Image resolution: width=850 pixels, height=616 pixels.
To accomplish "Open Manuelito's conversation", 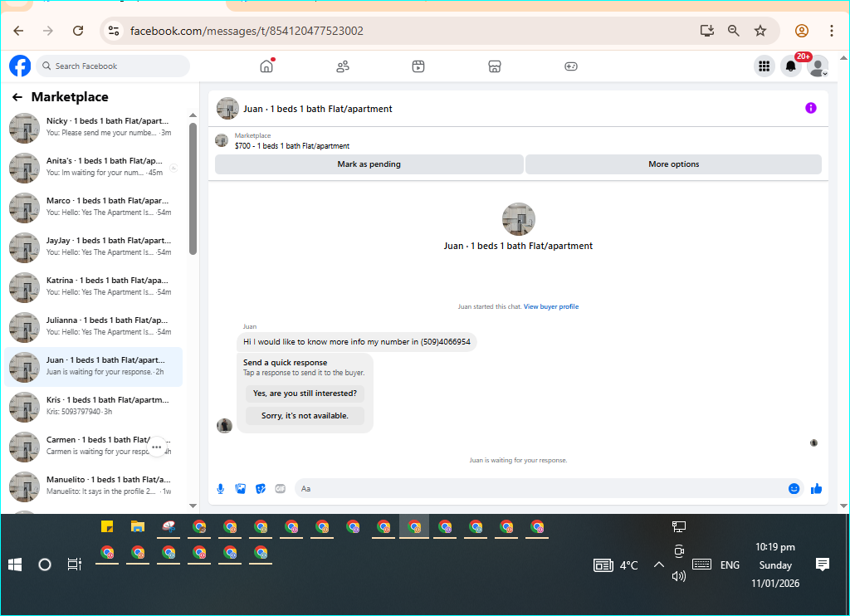I will tap(93, 486).
